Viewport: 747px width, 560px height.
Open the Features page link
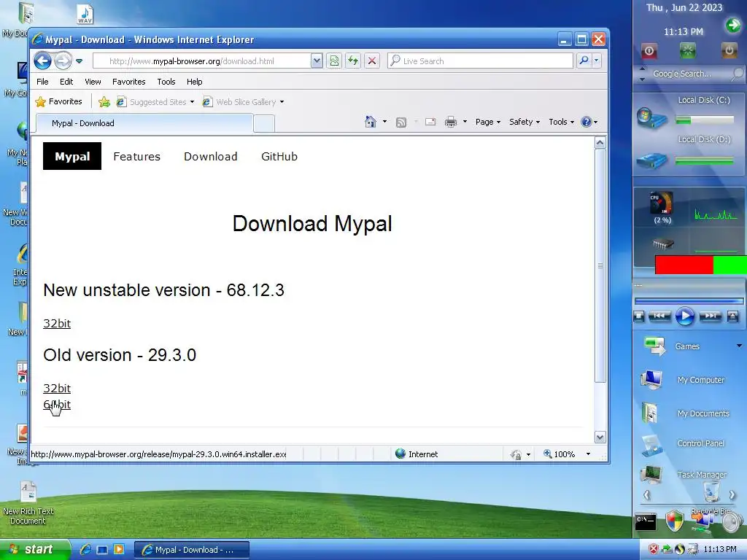tap(136, 156)
